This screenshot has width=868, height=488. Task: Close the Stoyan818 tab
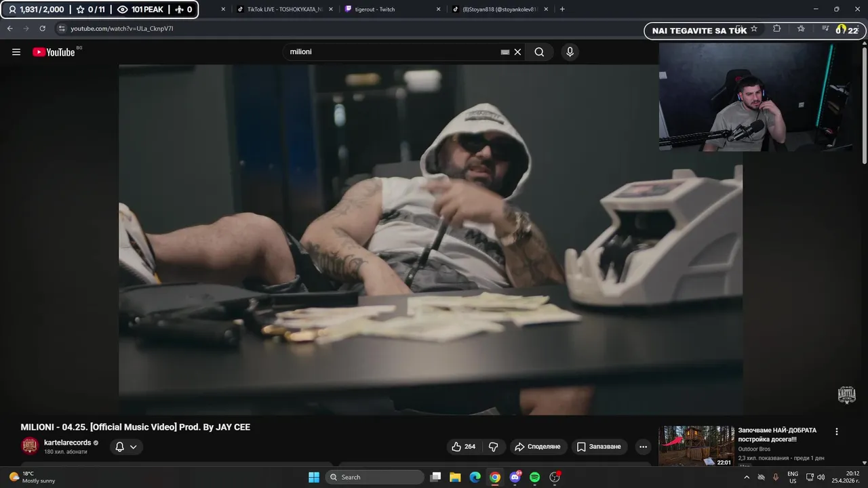546,9
